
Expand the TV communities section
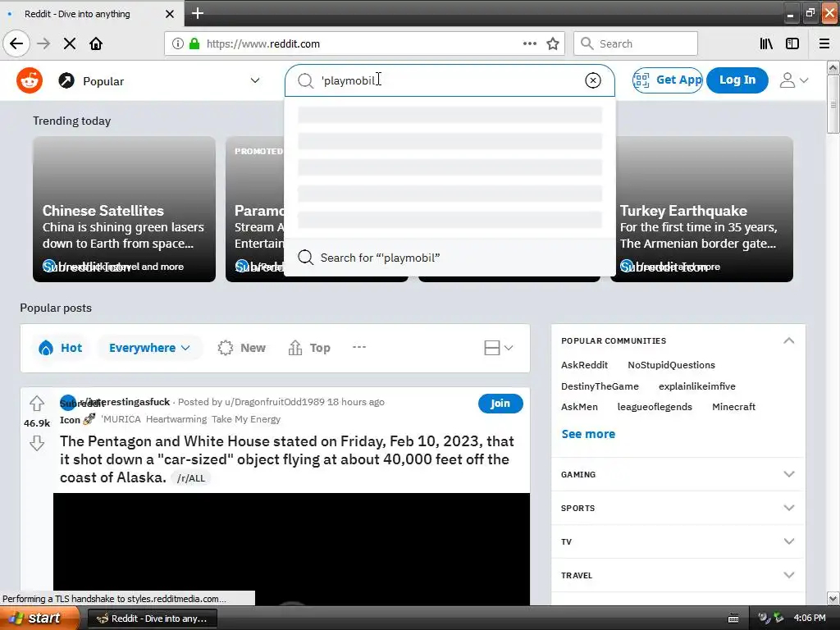click(678, 541)
